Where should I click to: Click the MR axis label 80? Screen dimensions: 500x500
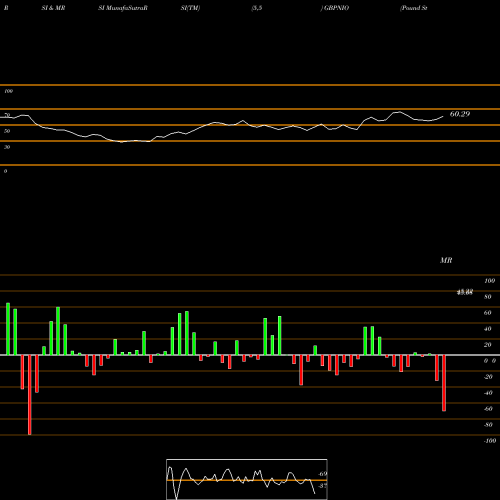pos(488,297)
